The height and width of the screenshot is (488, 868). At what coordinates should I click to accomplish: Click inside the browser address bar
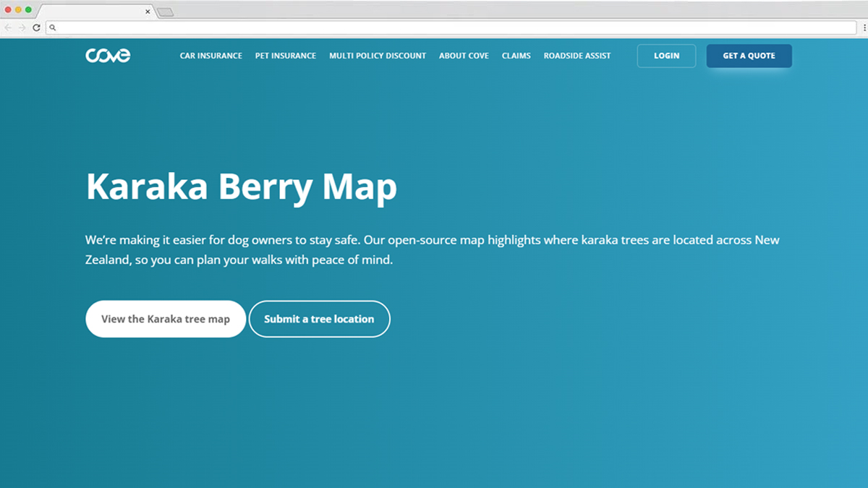[x=289, y=27]
